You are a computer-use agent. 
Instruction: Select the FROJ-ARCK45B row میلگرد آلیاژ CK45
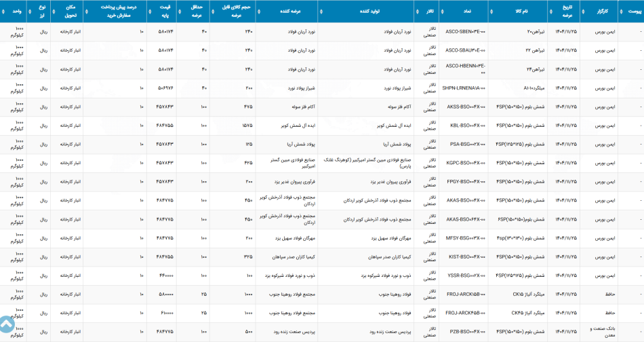pyautogui.click(x=322, y=313)
